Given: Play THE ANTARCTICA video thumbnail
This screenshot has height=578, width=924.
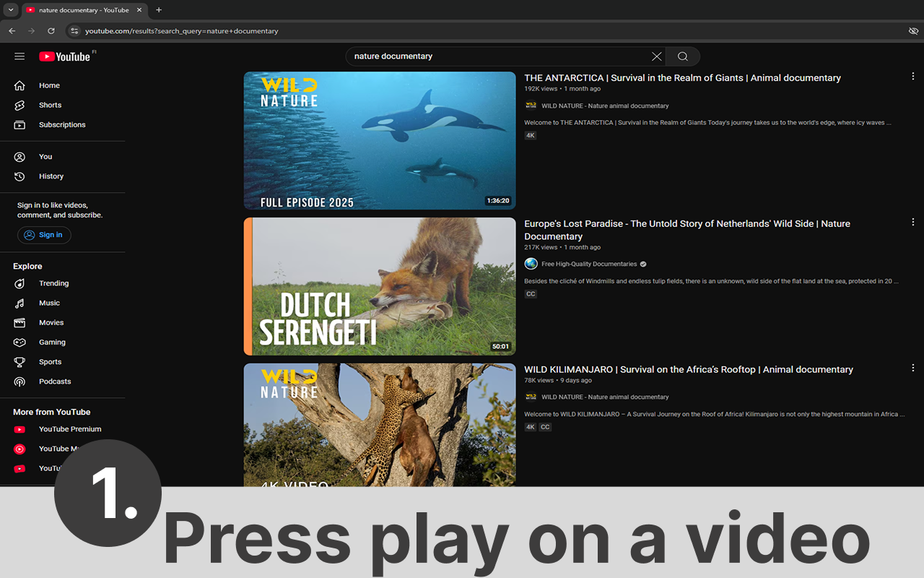Looking at the screenshot, I should point(380,140).
